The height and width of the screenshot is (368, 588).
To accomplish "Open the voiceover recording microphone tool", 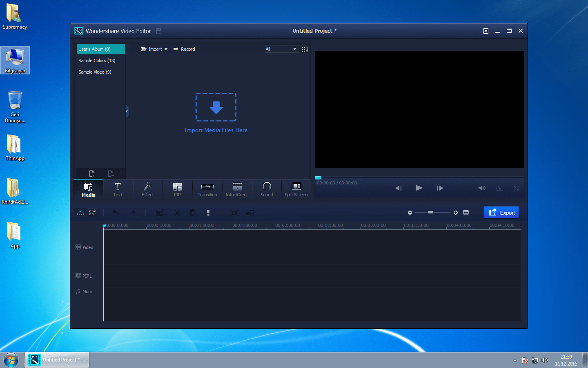I will (x=208, y=212).
